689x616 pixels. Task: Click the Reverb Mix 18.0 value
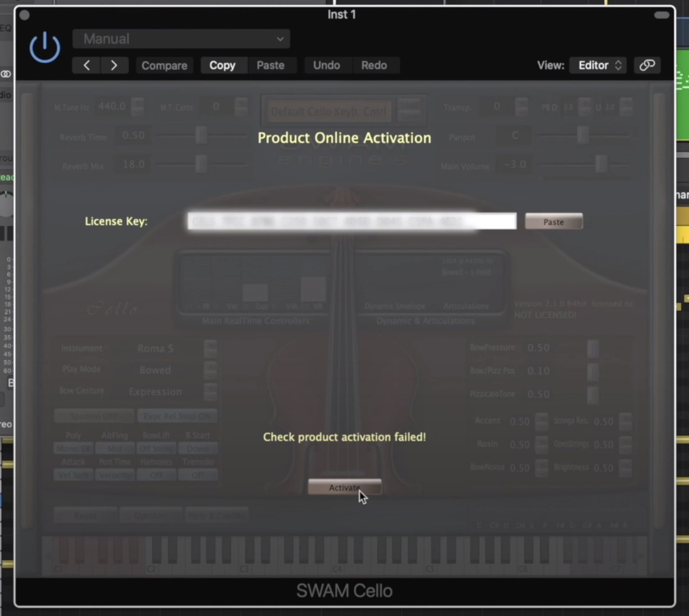point(133,164)
